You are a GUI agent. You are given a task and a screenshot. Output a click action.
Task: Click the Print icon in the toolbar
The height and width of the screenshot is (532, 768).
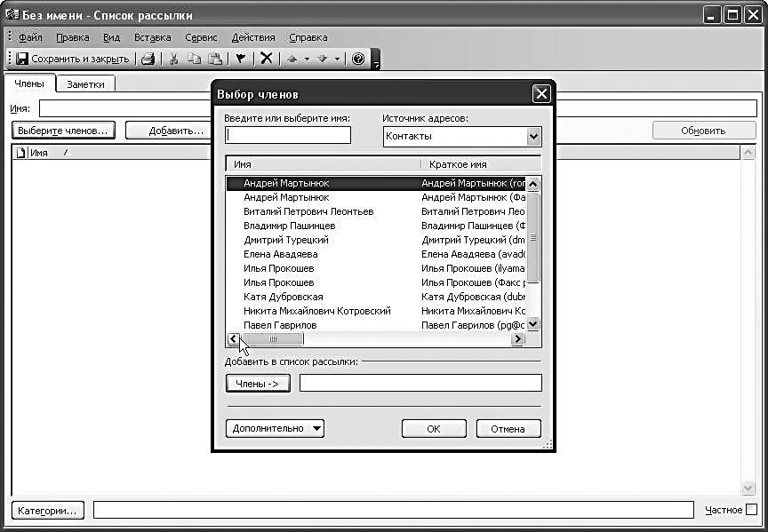[148, 59]
